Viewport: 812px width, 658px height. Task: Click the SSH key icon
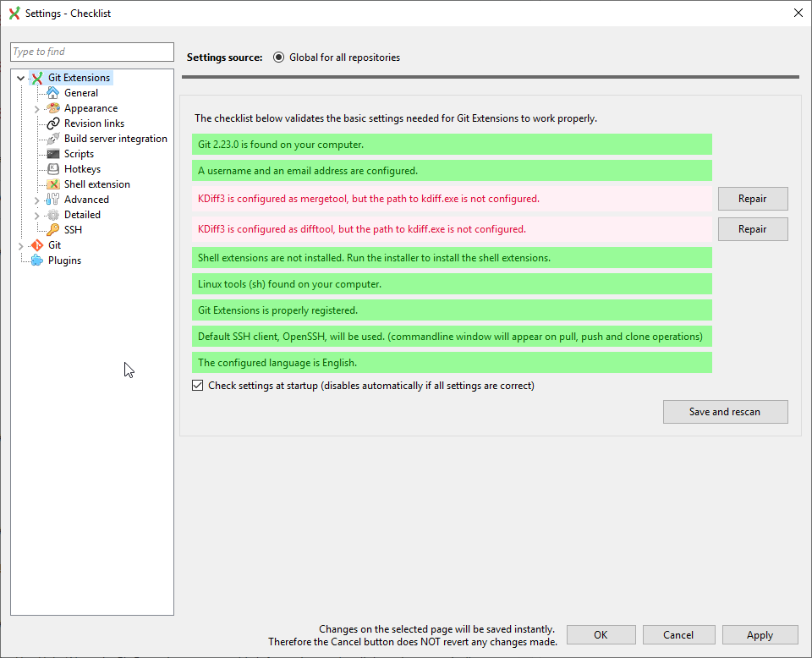[52, 229]
